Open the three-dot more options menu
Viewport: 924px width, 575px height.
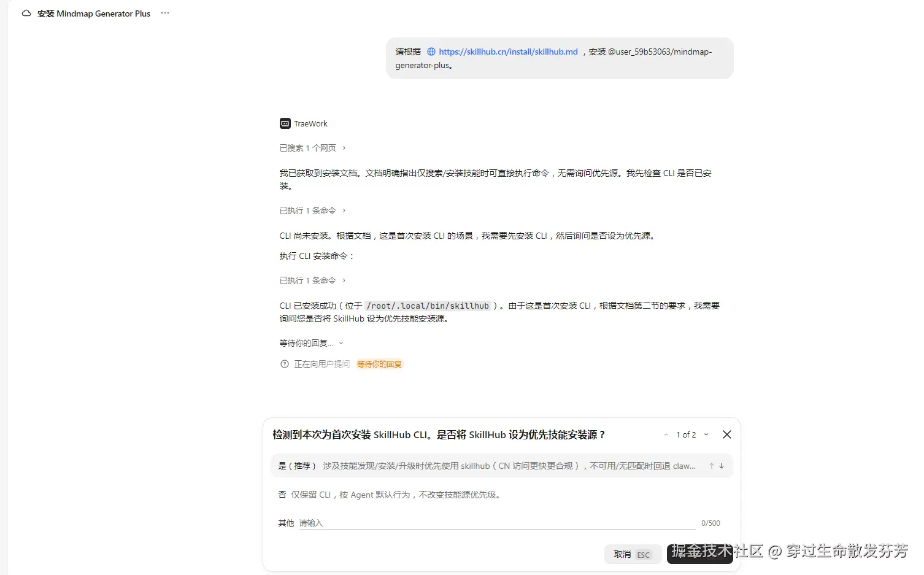tap(165, 14)
